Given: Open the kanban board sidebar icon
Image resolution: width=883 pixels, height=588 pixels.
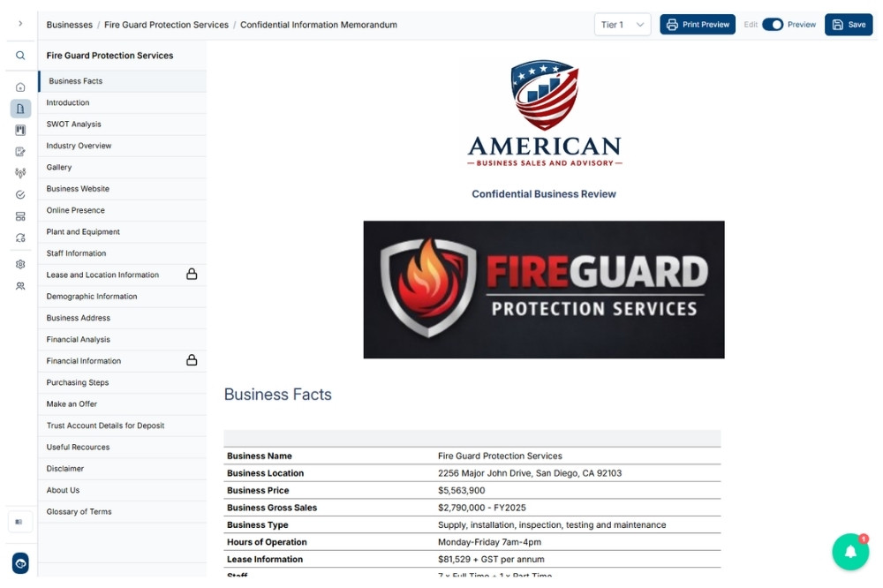Looking at the screenshot, I should pyautogui.click(x=20, y=130).
